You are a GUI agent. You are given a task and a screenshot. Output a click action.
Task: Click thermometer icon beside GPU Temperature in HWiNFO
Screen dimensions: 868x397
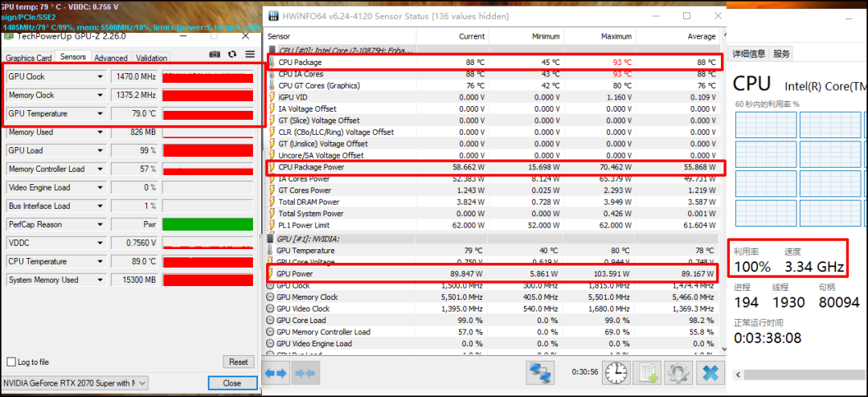click(271, 250)
